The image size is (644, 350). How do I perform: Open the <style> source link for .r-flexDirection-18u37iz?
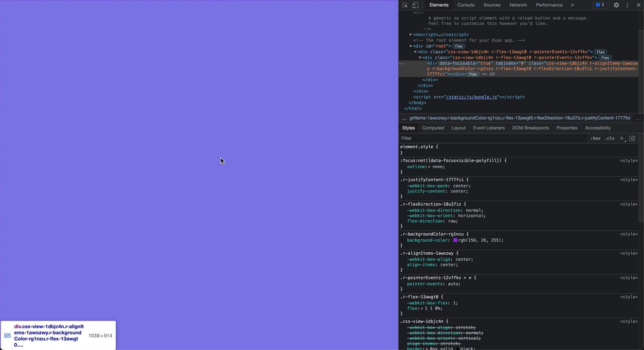click(x=628, y=204)
